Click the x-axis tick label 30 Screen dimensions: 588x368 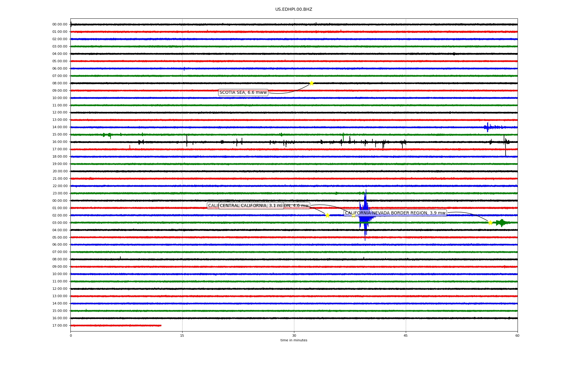click(294, 335)
